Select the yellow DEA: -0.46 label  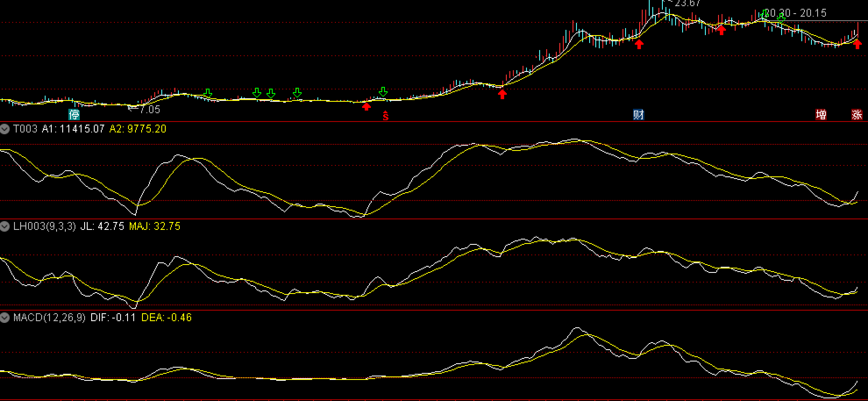pos(167,318)
